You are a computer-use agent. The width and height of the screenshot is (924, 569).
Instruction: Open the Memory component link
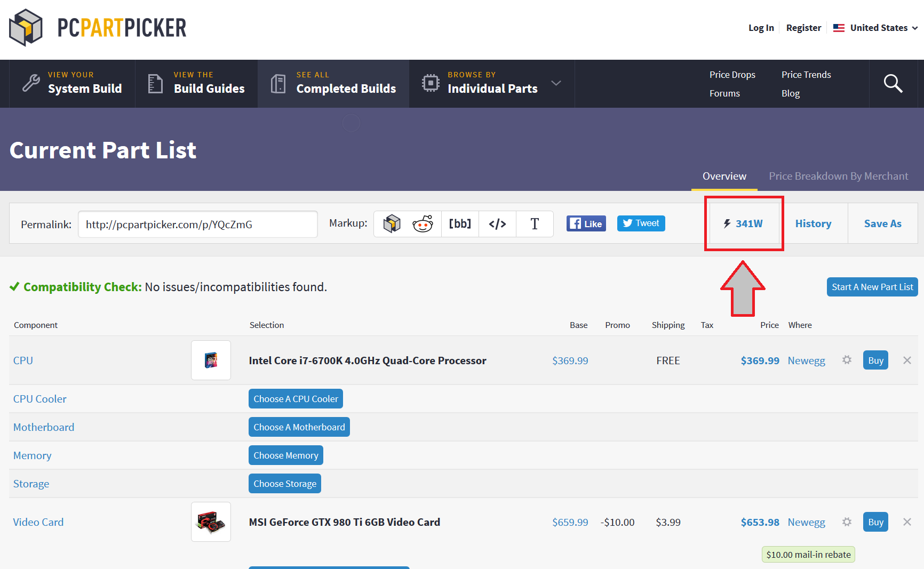[x=33, y=455]
